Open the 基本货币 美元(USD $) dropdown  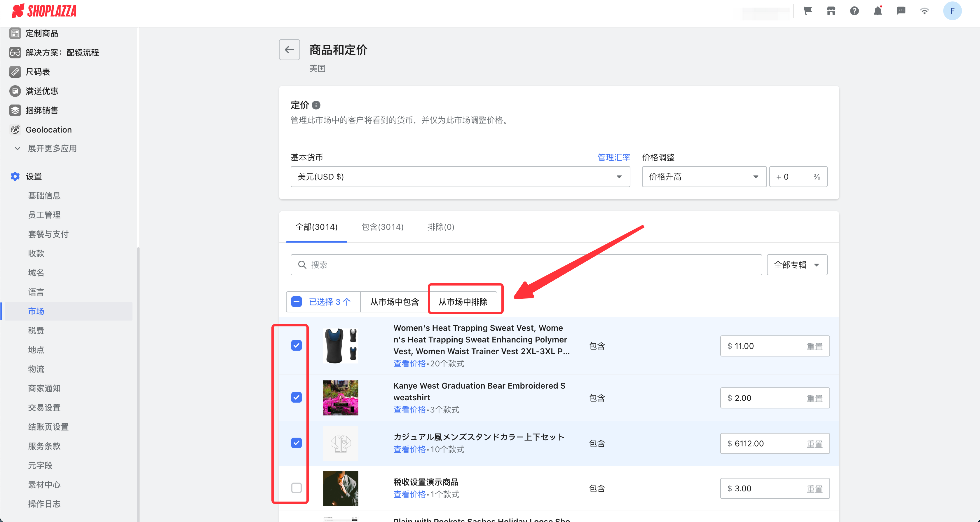[x=460, y=177]
